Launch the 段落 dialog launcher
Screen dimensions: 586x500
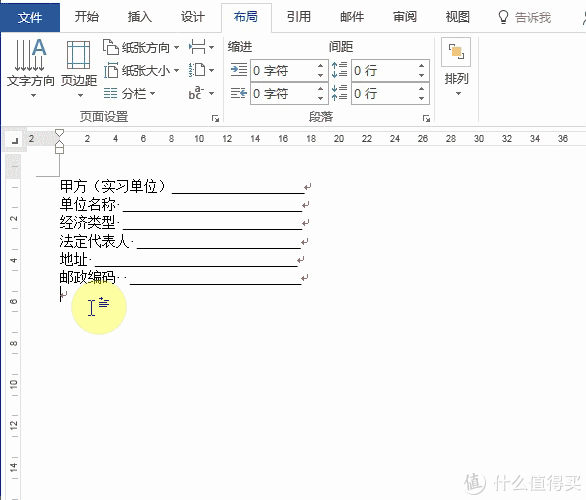[x=426, y=118]
